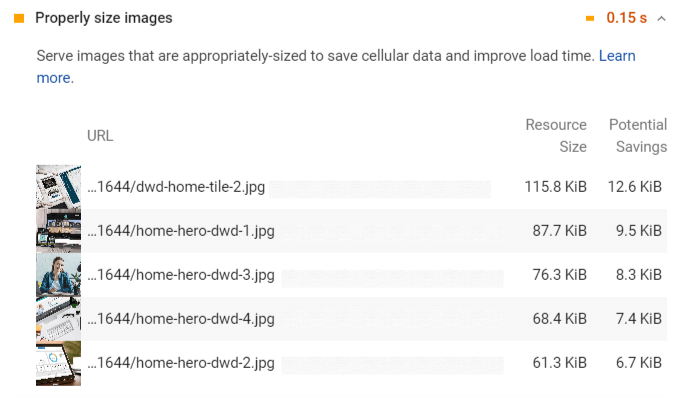Click the ...1644/home-hero-dwd-3.jpg URL

[x=181, y=275]
